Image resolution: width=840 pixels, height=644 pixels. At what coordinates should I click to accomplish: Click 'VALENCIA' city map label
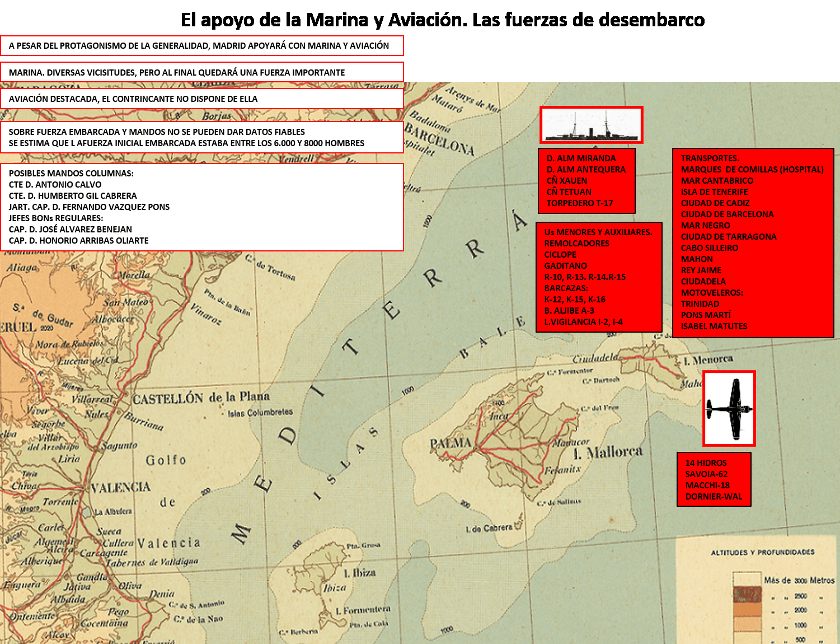tap(120, 488)
